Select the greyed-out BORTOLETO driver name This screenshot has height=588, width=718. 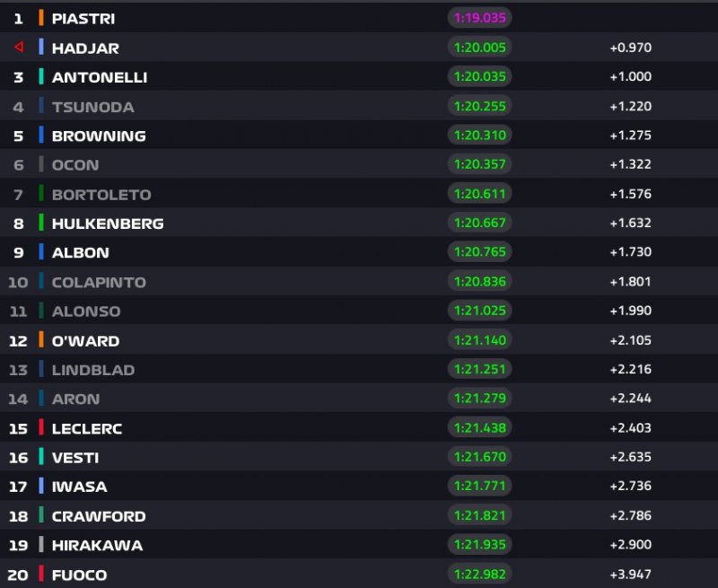(101, 194)
